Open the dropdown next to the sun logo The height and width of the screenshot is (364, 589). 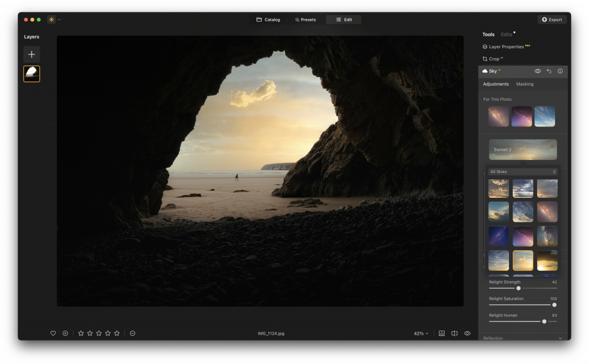pyautogui.click(x=59, y=20)
